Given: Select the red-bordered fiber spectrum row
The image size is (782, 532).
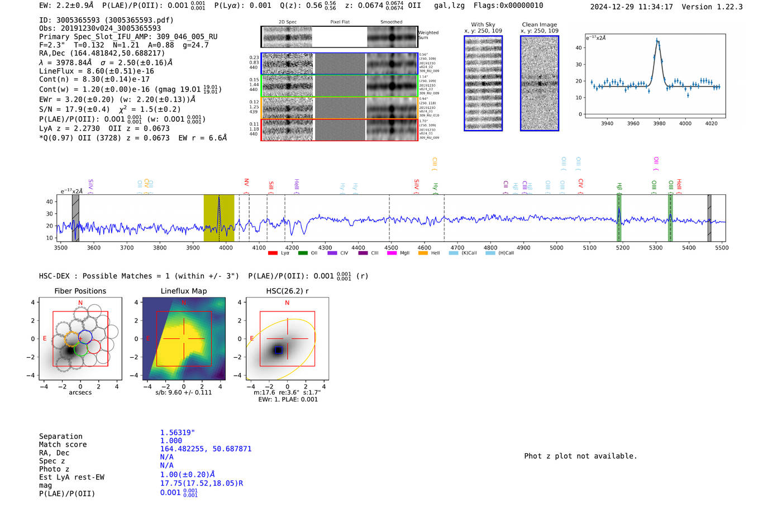Looking at the screenshot, I should click(x=340, y=130).
